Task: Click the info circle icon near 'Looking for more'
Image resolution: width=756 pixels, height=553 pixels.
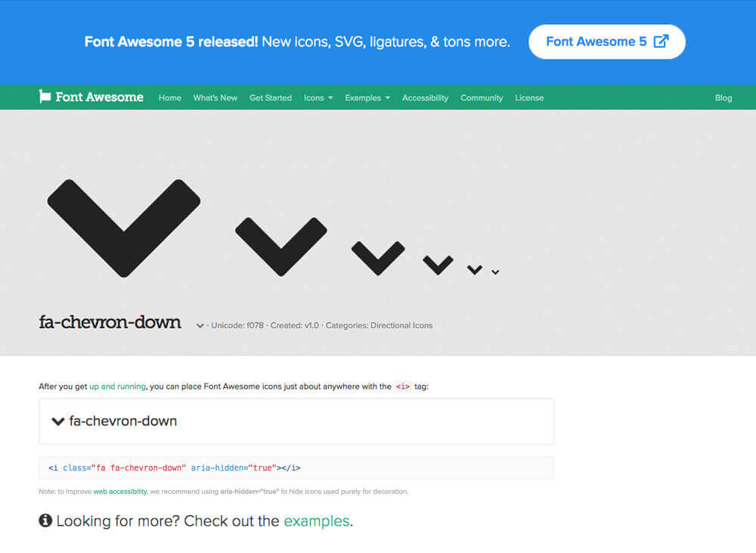Action: (45, 520)
